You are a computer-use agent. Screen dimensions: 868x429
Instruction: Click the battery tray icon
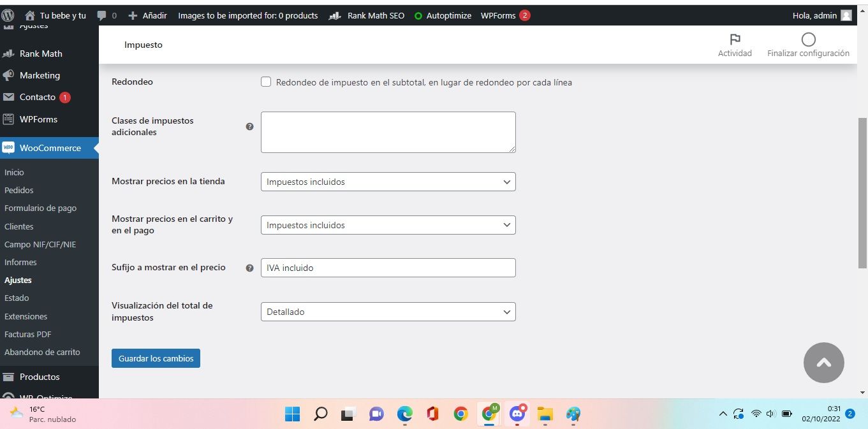coord(787,414)
